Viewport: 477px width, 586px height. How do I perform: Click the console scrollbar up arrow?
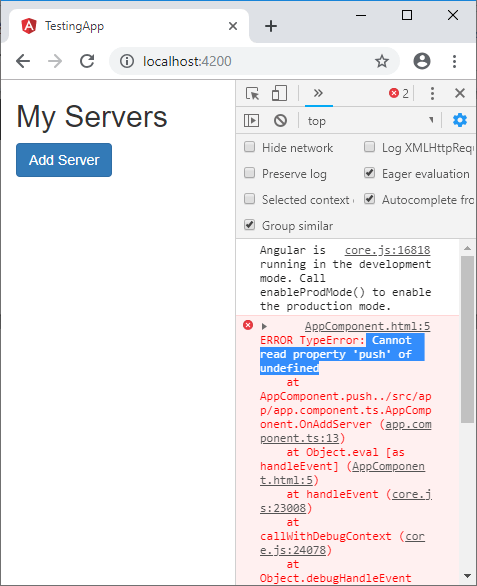coord(467,248)
